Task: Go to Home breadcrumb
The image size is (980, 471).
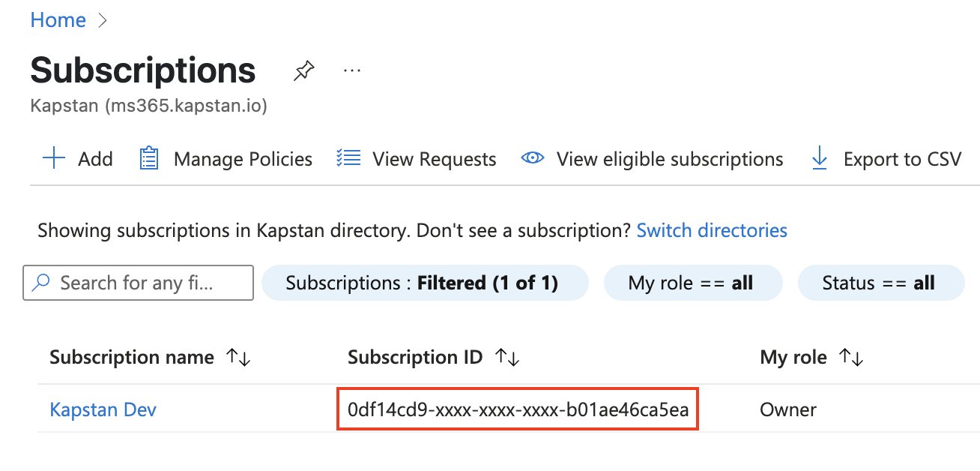Action: (x=58, y=20)
